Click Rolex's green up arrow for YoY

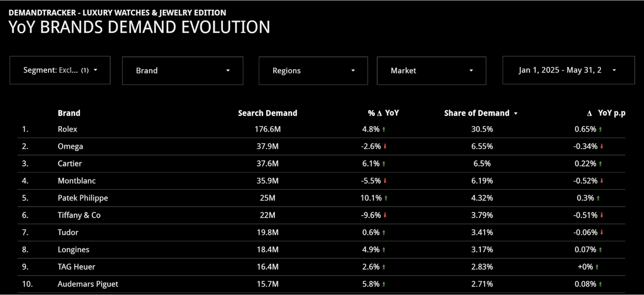pos(384,129)
